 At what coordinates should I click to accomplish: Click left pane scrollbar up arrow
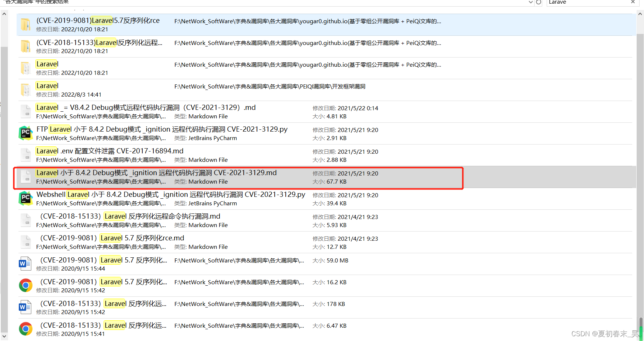(x=4, y=14)
